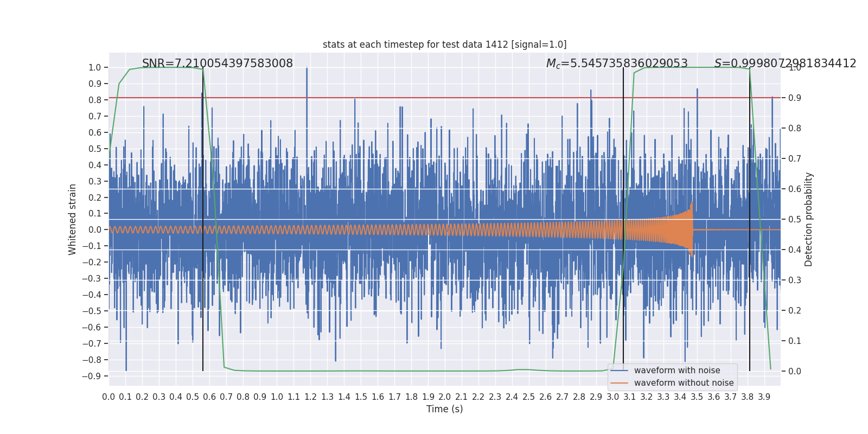This screenshot has width=868, height=434.
Task: Click the "waveform with noise" legend entry
Action: tap(677, 371)
